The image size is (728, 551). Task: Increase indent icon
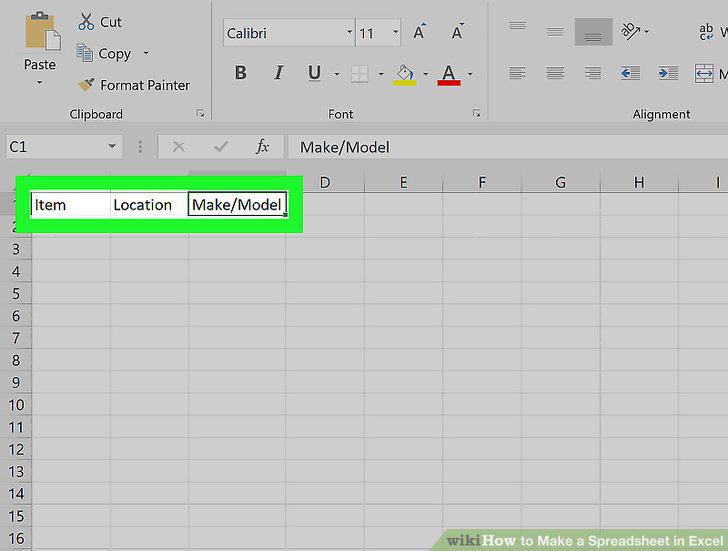click(668, 73)
